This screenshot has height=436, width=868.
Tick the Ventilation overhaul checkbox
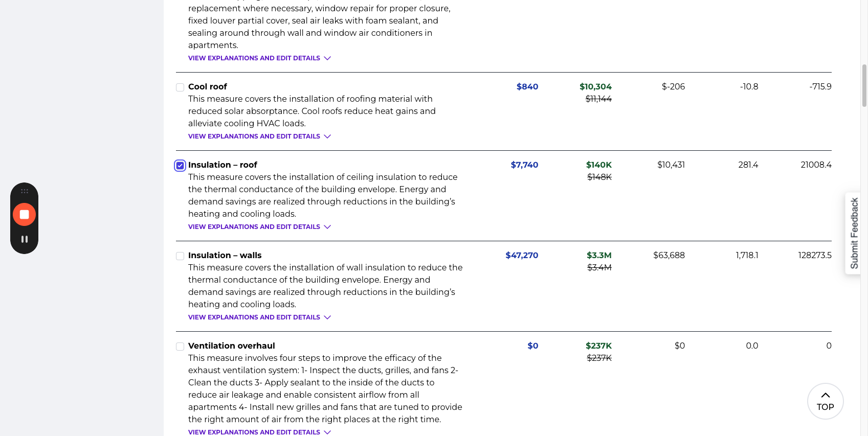[180, 347]
